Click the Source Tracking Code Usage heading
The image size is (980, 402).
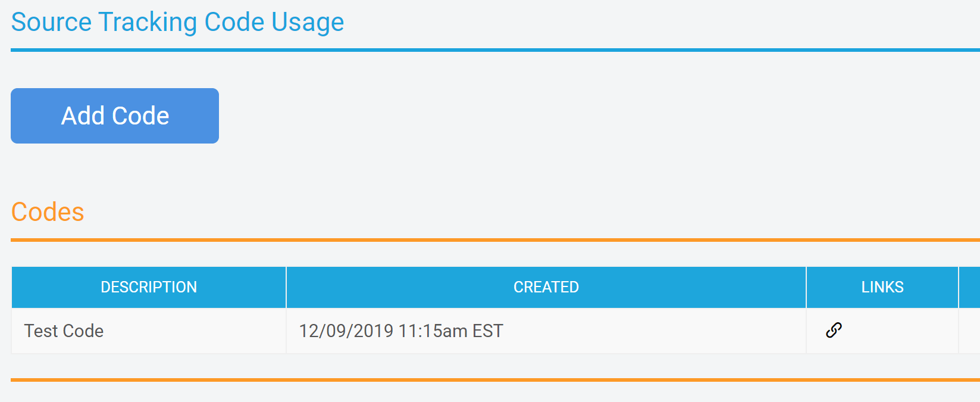tap(177, 22)
